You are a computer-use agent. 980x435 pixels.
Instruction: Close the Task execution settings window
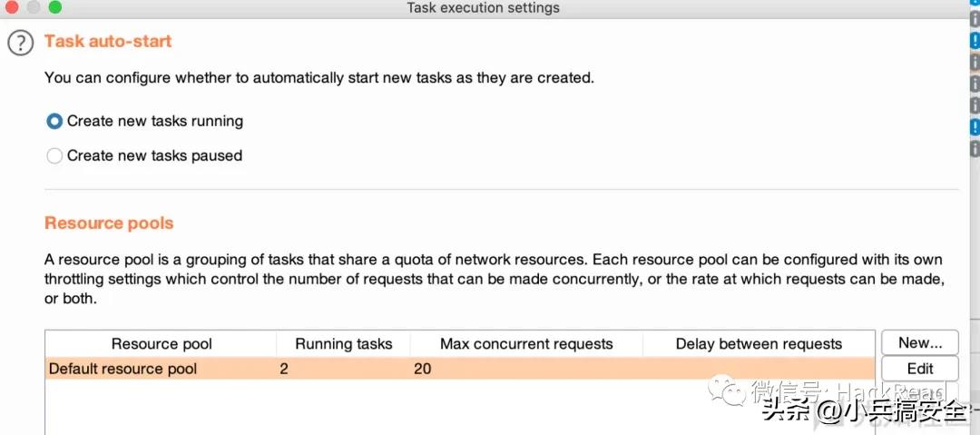[12, 7]
